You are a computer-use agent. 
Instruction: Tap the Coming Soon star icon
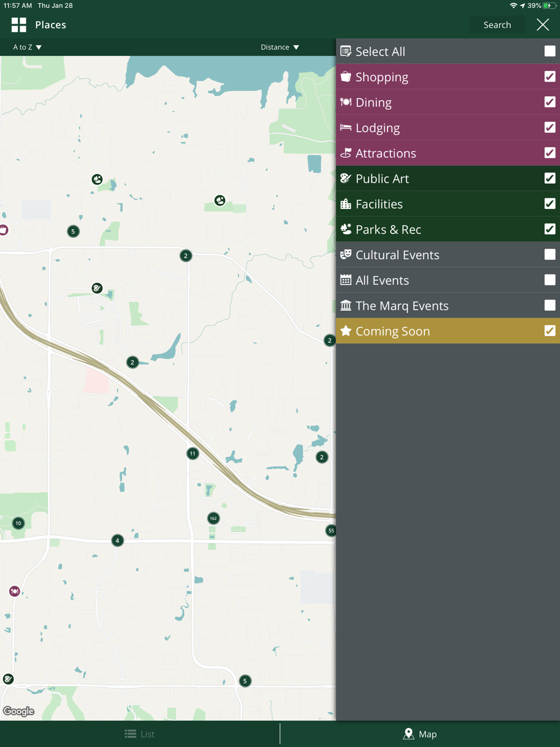(346, 331)
